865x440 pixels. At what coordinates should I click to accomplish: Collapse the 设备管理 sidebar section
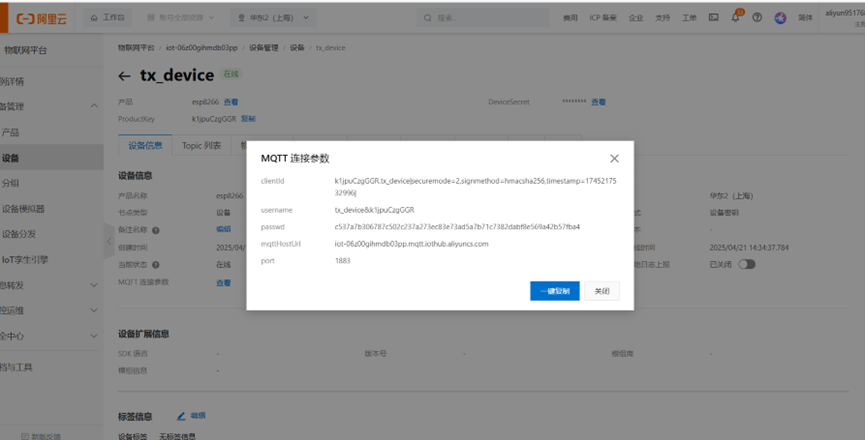94,106
